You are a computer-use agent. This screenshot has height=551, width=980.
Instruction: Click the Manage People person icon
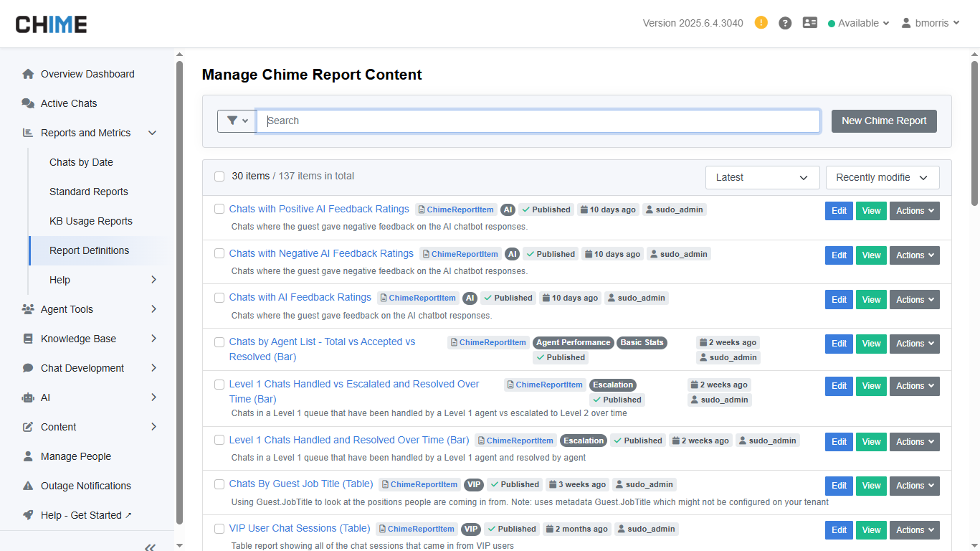28,456
